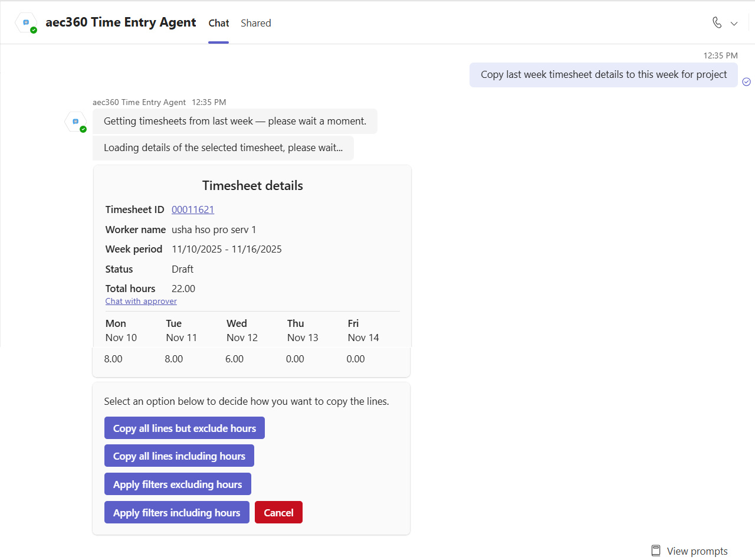Open timesheet ID 00011621 link
The width and height of the screenshot is (755, 560).
pyautogui.click(x=193, y=209)
